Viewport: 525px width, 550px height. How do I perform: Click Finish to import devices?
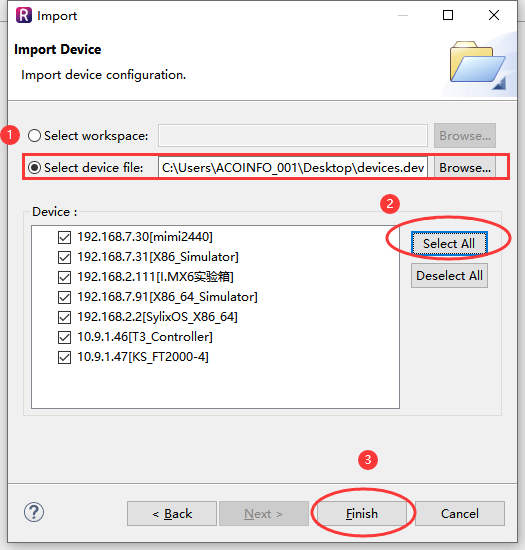click(362, 514)
